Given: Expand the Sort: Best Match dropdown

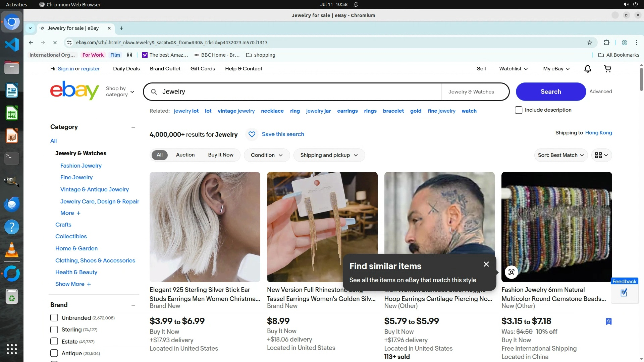Looking at the screenshot, I should pos(560,155).
